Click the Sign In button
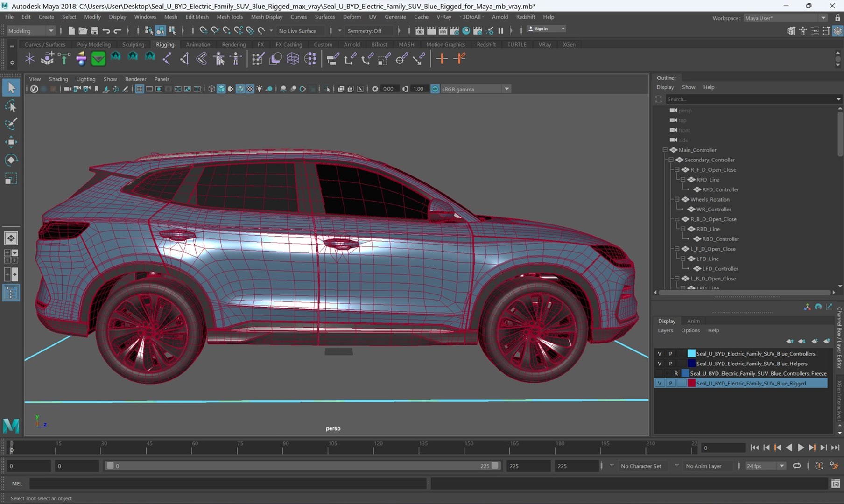 click(546, 29)
